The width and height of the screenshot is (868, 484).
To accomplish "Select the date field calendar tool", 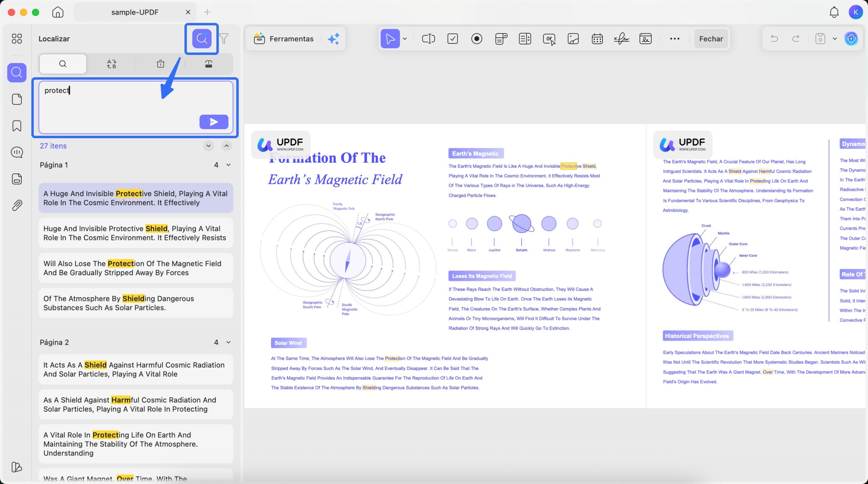I will 597,39.
